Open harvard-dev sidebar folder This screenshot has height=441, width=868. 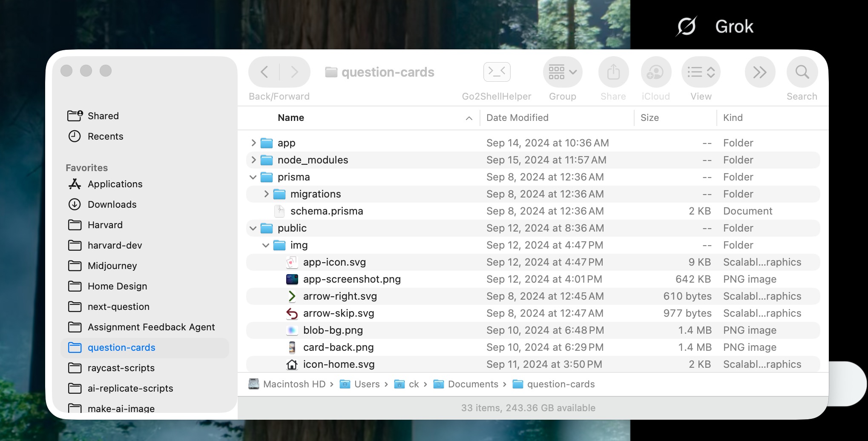point(145,245)
